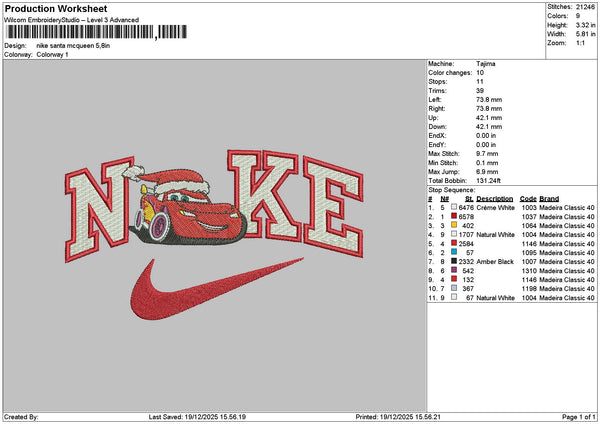Select the 'Up:' measurement value
Screen dimensions: 600x424
pos(489,118)
